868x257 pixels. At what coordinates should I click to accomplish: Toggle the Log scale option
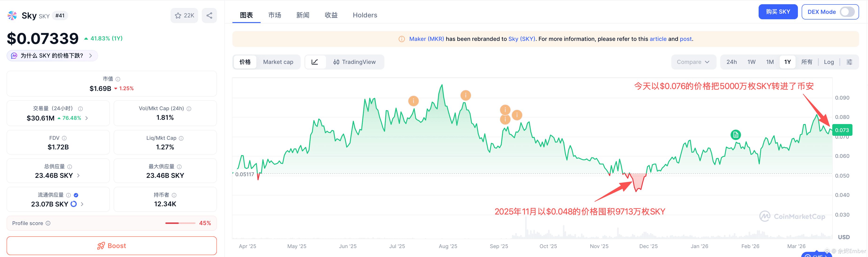tap(828, 62)
